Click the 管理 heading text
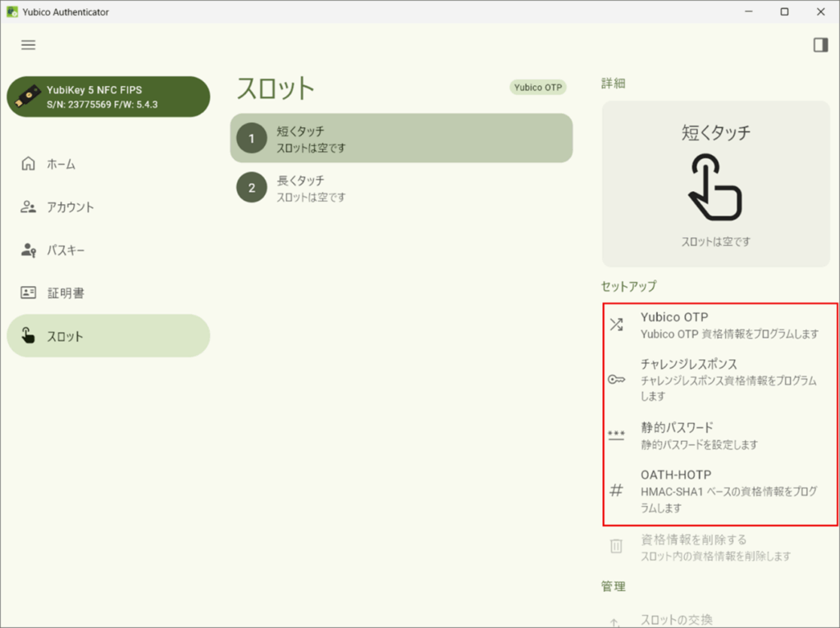Image resolution: width=840 pixels, height=628 pixels. pyautogui.click(x=614, y=587)
